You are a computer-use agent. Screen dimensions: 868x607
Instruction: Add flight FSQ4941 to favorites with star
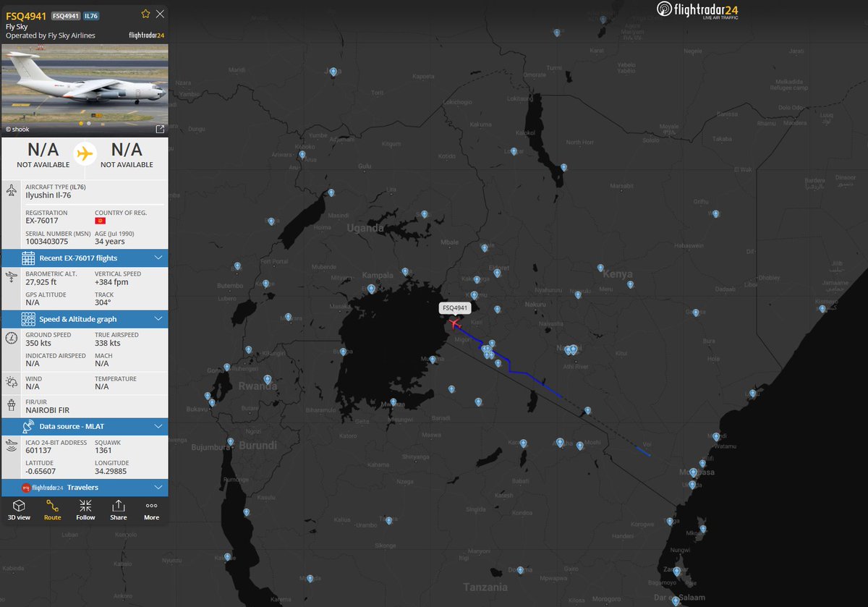(145, 14)
